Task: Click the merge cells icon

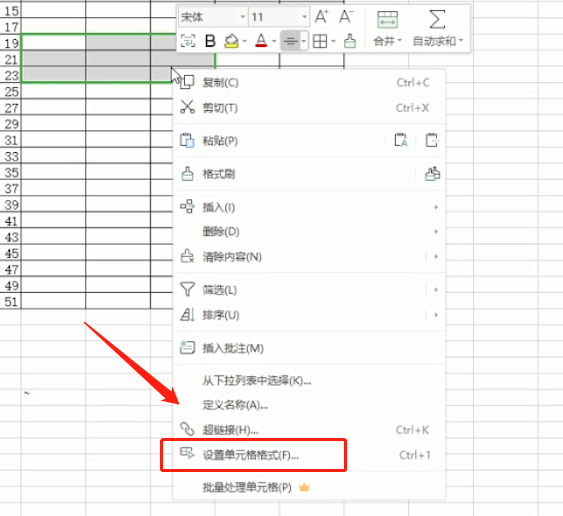Action: pyautogui.click(x=387, y=19)
